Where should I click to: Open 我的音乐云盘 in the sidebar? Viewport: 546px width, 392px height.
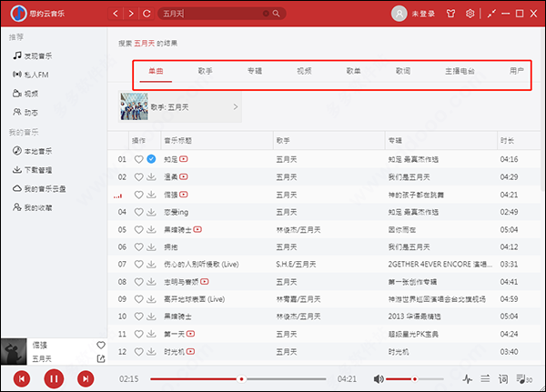tap(39, 188)
